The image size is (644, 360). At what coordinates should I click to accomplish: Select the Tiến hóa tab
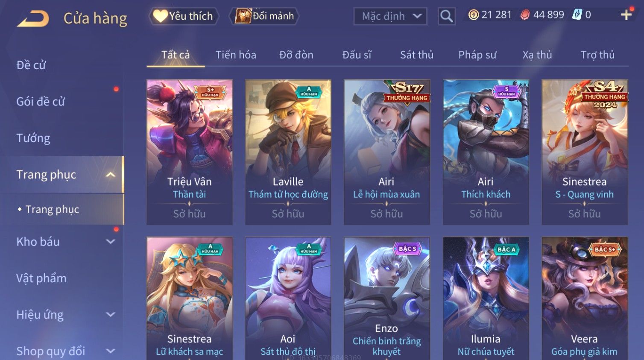point(236,55)
